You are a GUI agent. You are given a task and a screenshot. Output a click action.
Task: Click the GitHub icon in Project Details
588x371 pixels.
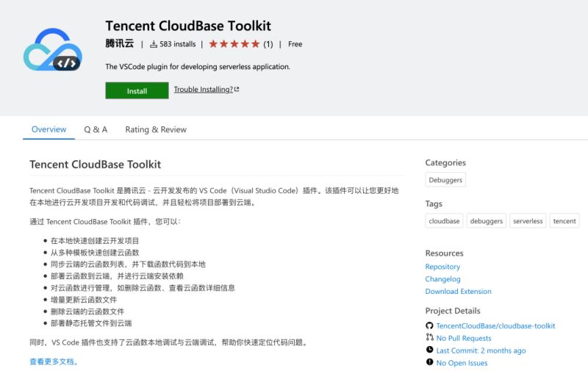[x=429, y=325]
